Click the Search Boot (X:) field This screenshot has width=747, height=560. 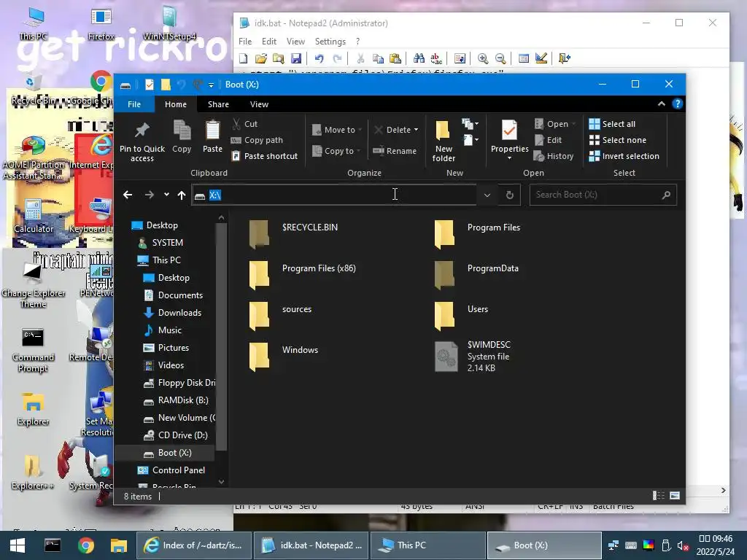tap(603, 195)
